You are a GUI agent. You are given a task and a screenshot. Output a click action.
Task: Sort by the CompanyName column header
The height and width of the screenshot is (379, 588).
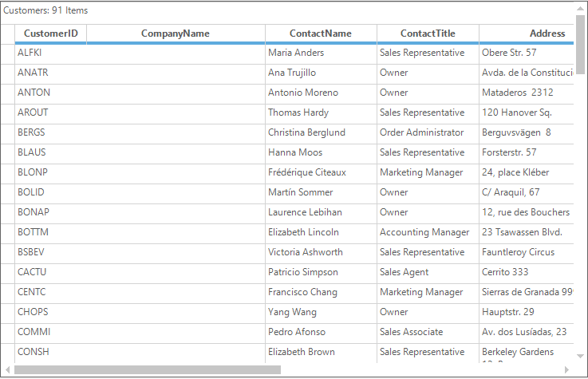click(176, 34)
